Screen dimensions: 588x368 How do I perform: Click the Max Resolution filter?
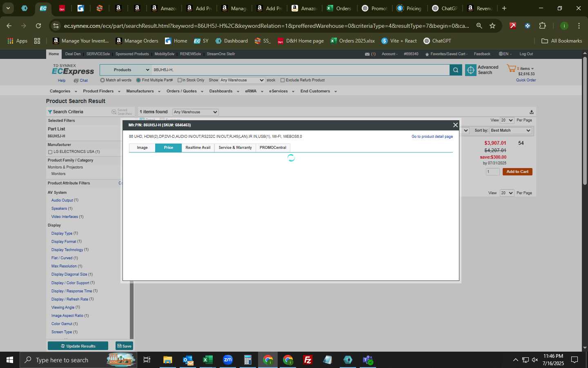pos(64,266)
